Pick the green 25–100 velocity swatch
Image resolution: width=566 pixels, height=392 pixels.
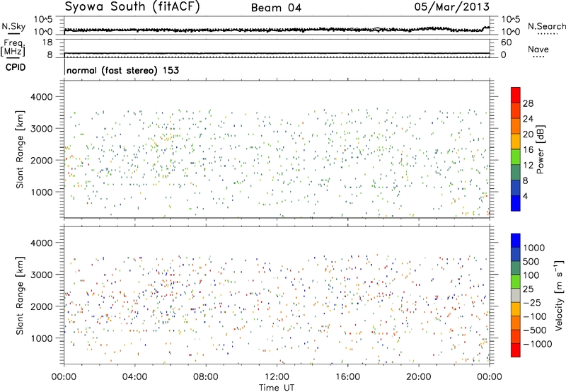pyautogui.click(x=516, y=282)
